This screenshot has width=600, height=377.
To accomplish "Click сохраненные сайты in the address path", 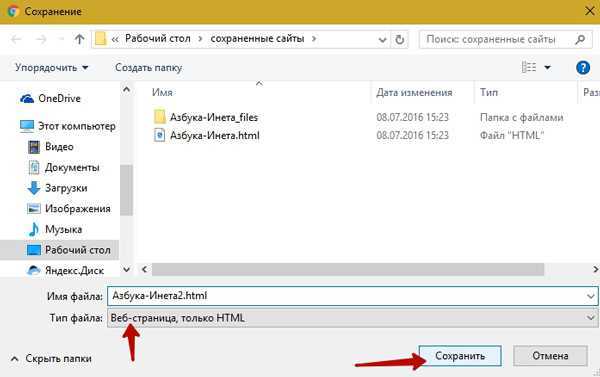I will pyautogui.click(x=257, y=39).
